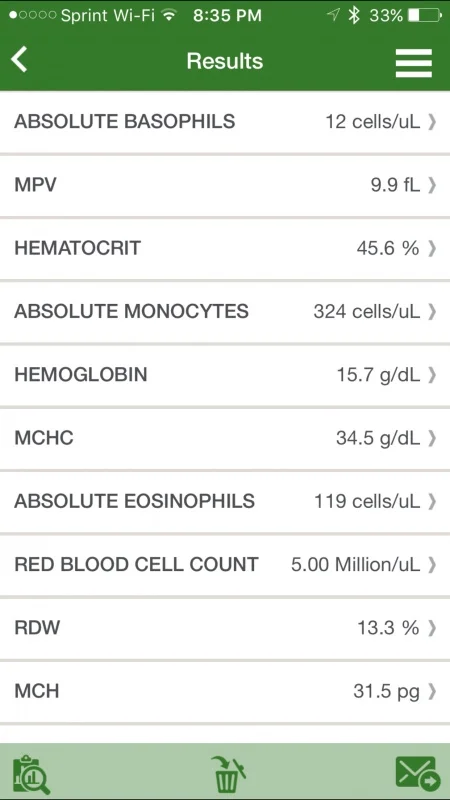Open the ABSOLUTE MONOCYTES result
Screen dimensions: 450x800
(225, 312)
